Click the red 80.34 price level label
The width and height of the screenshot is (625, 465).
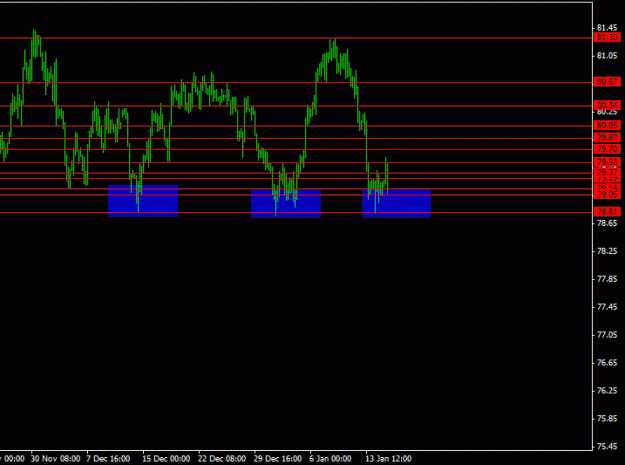coord(607,105)
